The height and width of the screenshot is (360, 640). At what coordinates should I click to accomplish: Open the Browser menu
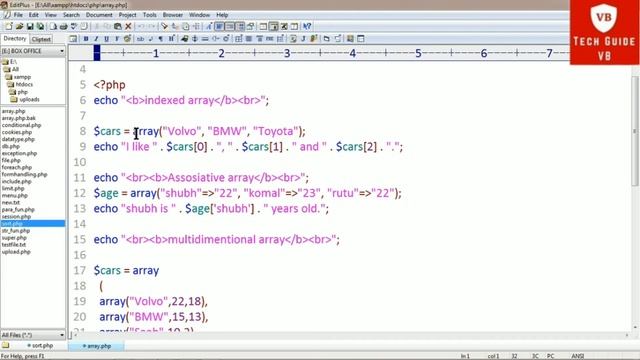tap(173, 15)
